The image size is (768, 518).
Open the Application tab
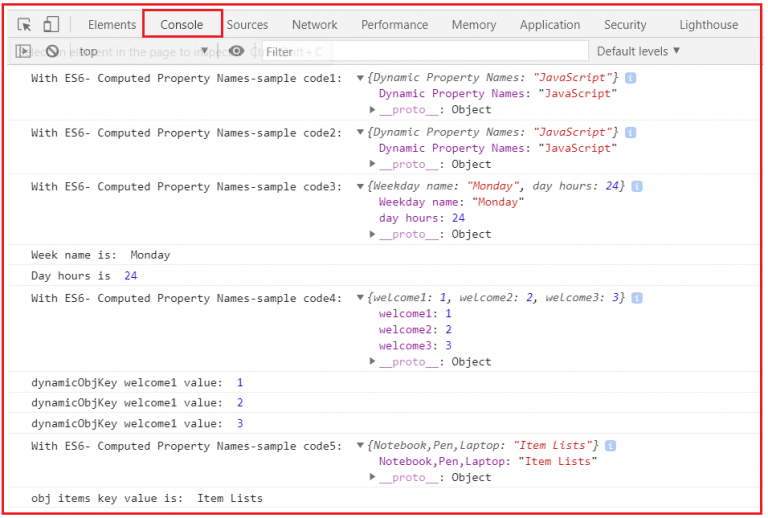pos(550,24)
